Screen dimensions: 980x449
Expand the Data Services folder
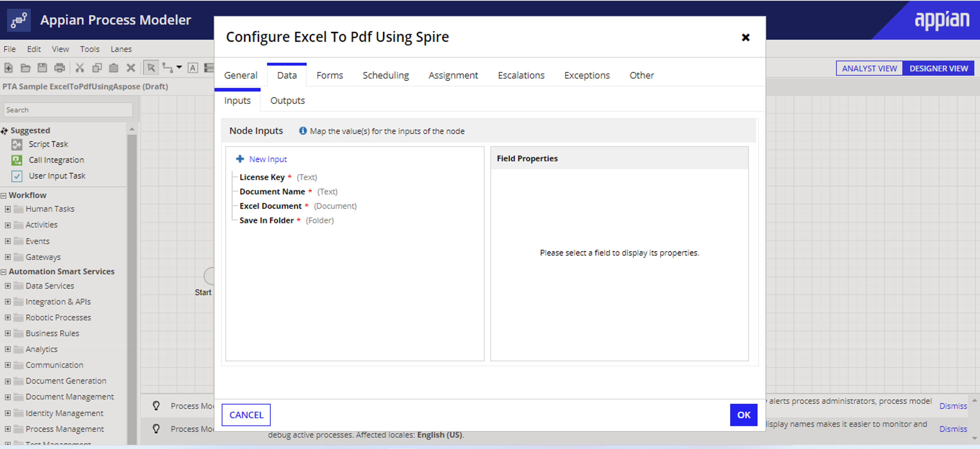pyautogui.click(x=8, y=286)
